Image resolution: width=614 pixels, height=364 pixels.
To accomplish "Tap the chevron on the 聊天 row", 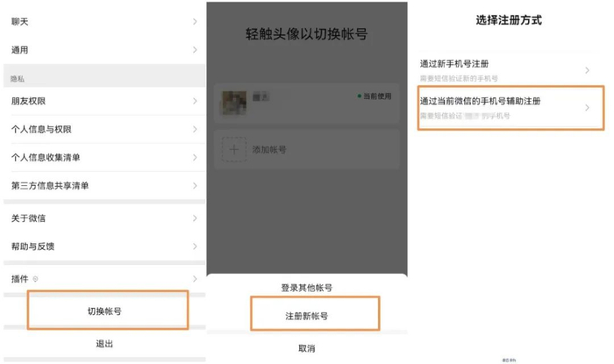I will coord(195,22).
